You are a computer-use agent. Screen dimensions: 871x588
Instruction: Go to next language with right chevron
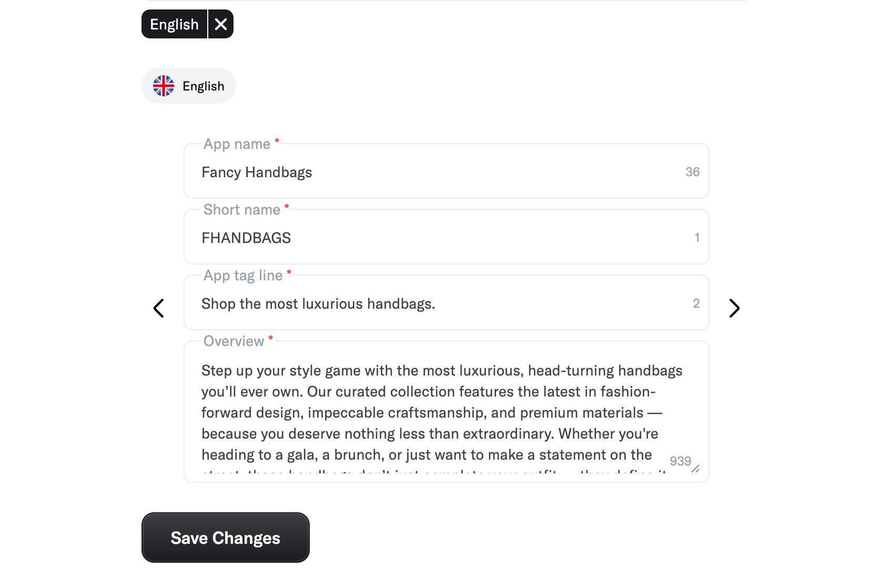734,308
